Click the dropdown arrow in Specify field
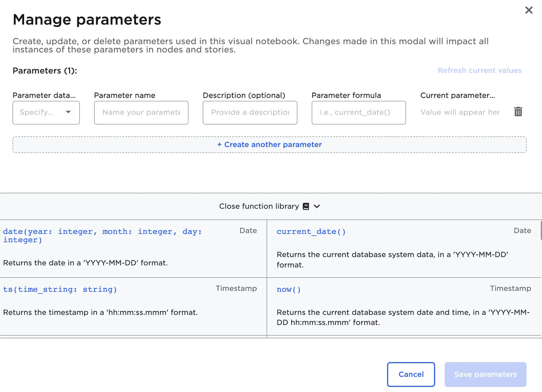This screenshot has width=542, height=392. pos(68,112)
